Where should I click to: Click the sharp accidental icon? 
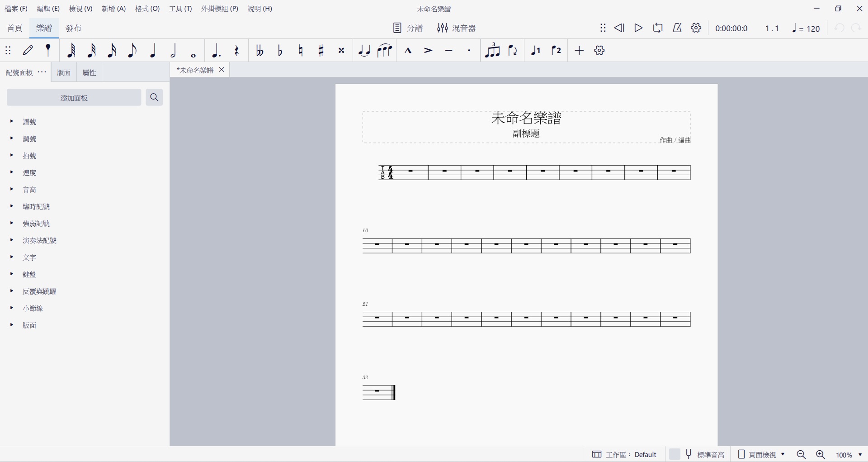(x=321, y=51)
